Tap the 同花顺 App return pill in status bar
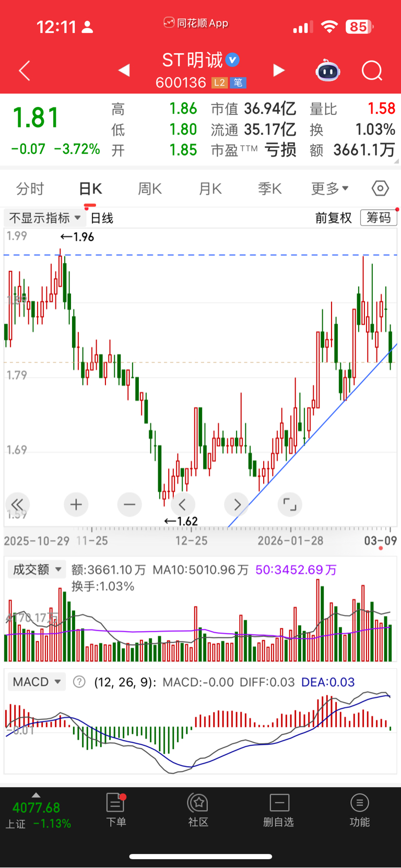 [196, 23]
